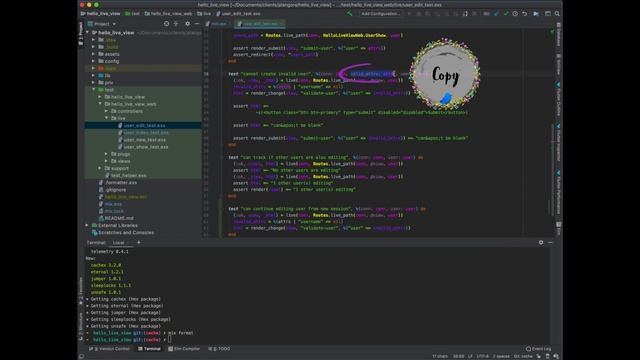Click the tool windows quick-access icon in bottom-left corner

click(x=82, y=356)
